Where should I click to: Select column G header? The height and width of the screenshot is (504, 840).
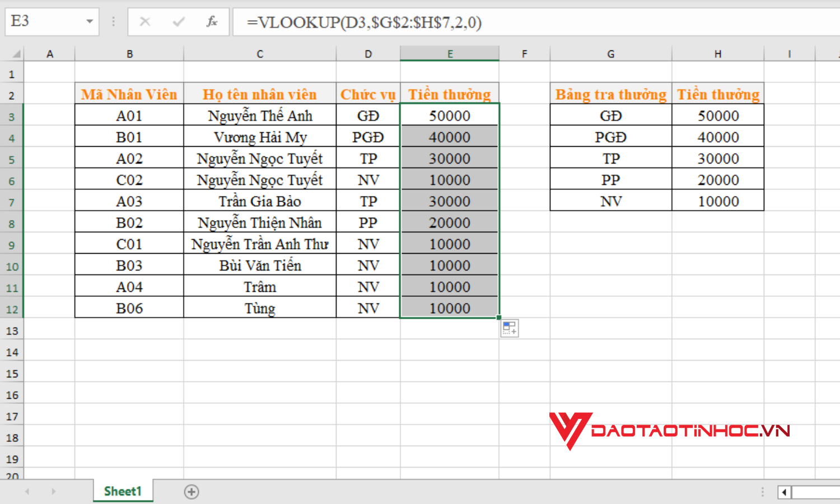[x=610, y=53]
